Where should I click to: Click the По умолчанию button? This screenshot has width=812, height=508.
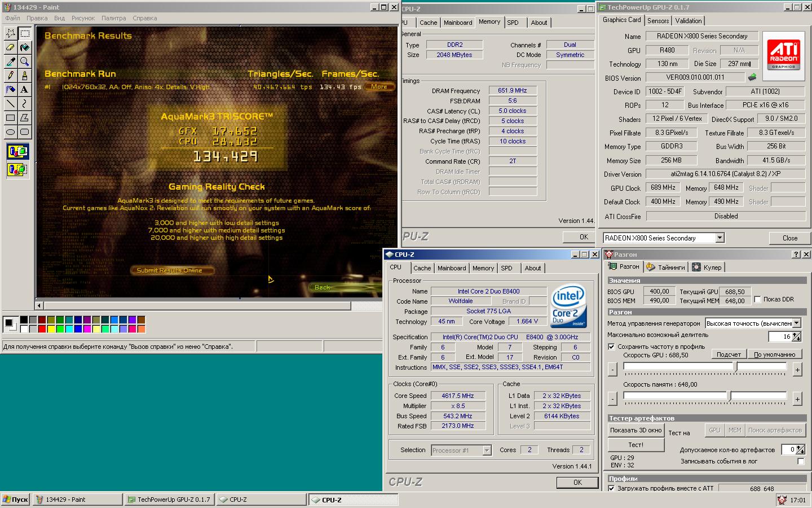pyautogui.click(x=774, y=354)
